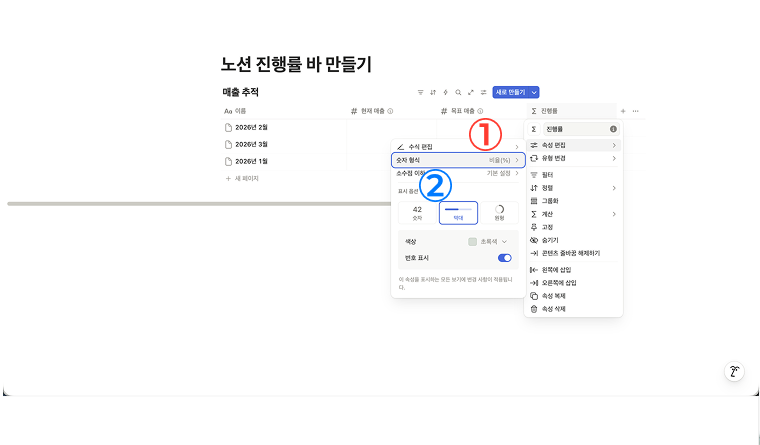760x445 pixels.
Task: Open the 색상 초록색 dropdown
Action: (488, 241)
